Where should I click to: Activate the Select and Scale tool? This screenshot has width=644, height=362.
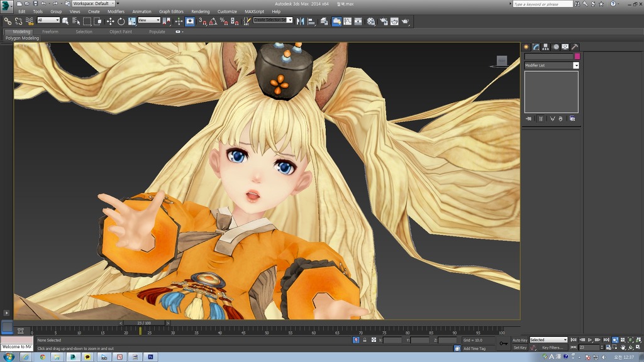point(132,21)
